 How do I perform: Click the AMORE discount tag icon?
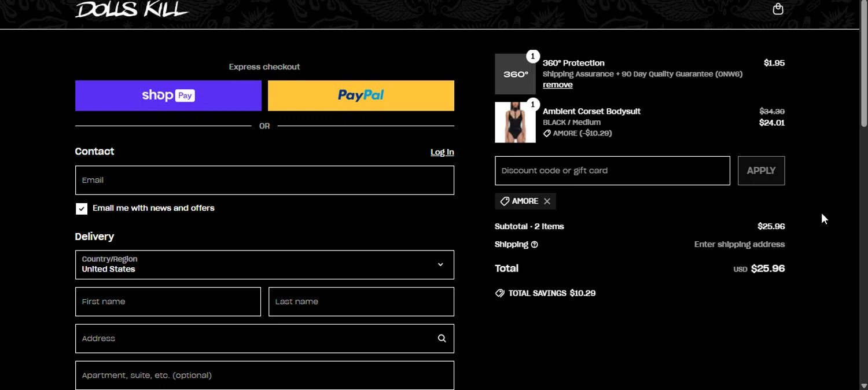pos(505,201)
